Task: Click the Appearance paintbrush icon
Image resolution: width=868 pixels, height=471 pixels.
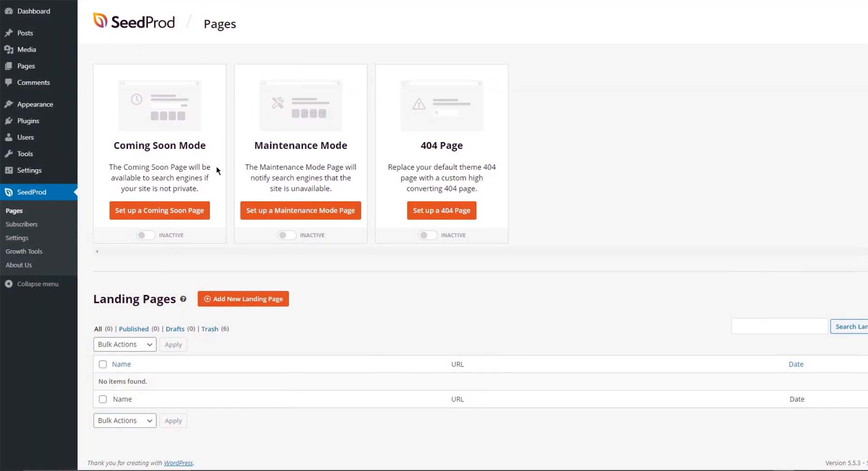Action: coord(9,104)
